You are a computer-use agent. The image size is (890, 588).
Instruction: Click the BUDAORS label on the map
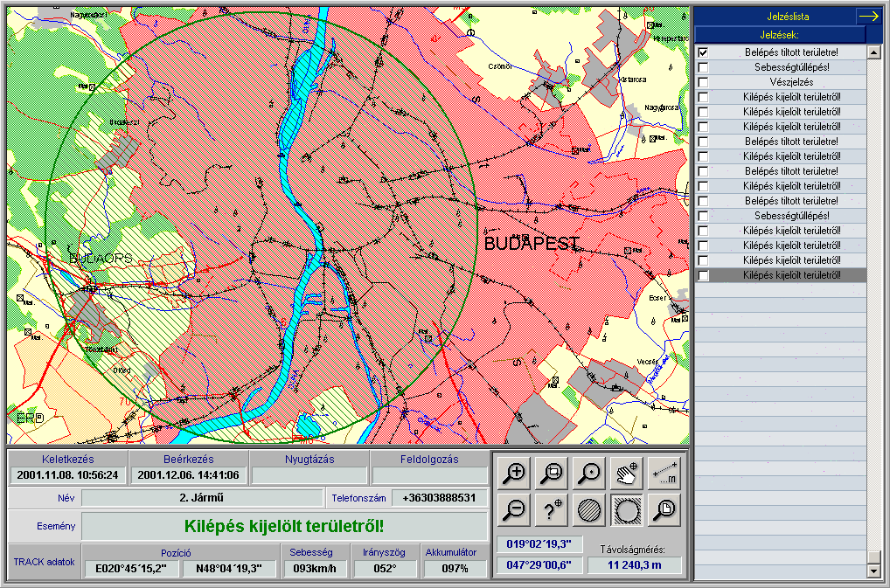click(101, 259)
